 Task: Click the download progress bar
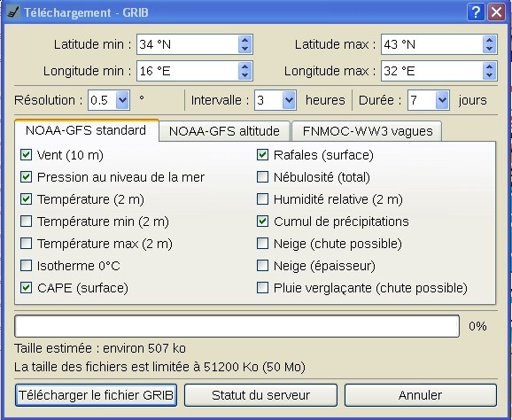click(x=237, y=326)
